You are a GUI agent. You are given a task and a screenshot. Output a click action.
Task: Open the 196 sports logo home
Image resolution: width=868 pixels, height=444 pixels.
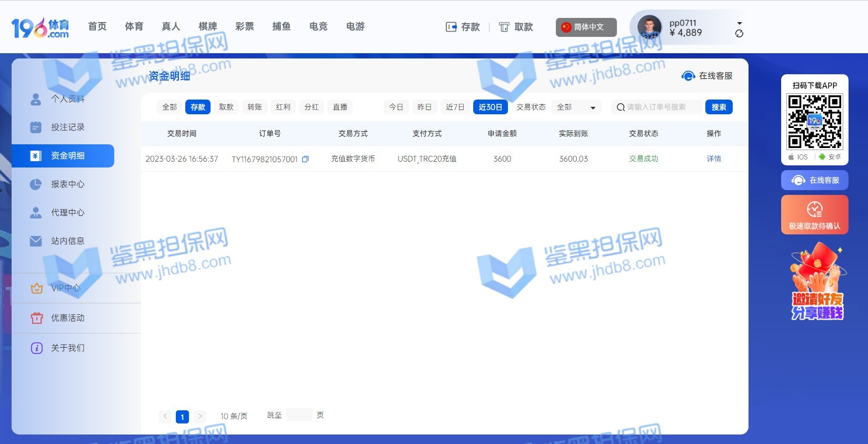(x=40, y=27)
